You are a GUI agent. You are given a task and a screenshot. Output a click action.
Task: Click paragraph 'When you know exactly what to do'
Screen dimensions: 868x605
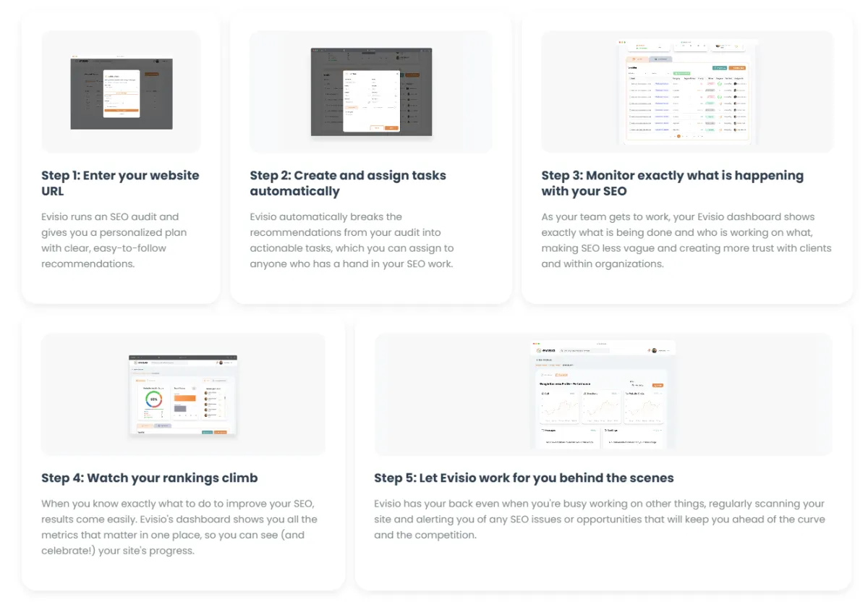click(179, 527)
